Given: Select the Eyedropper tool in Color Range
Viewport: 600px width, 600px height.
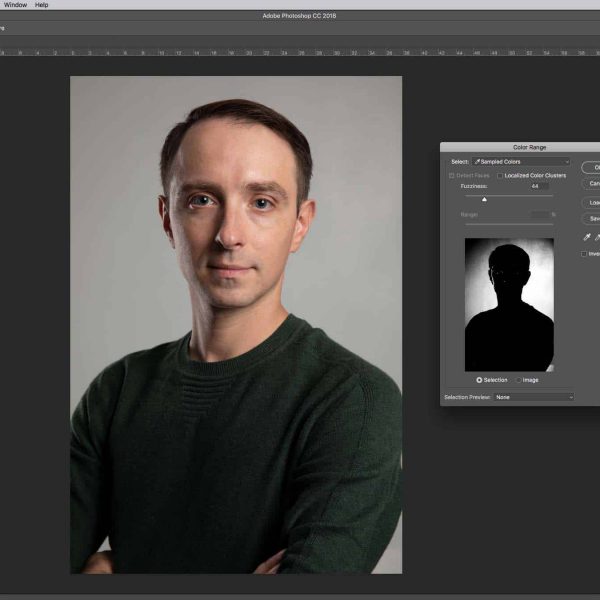Looking at the screenshot, I should tap(587, 238).
